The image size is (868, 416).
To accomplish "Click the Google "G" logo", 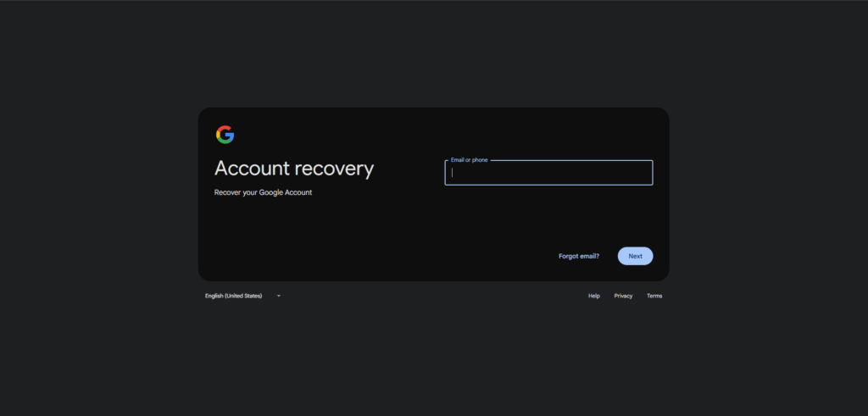I will 225,135.
